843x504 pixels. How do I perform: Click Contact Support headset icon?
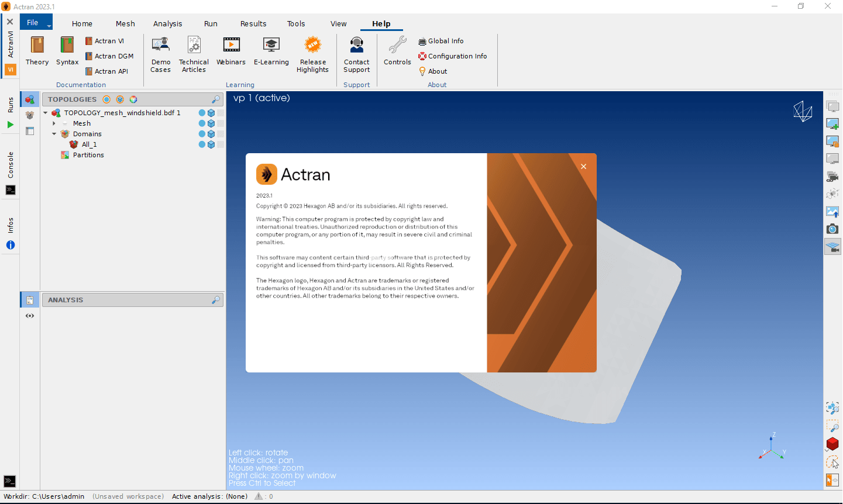point(356,46)
